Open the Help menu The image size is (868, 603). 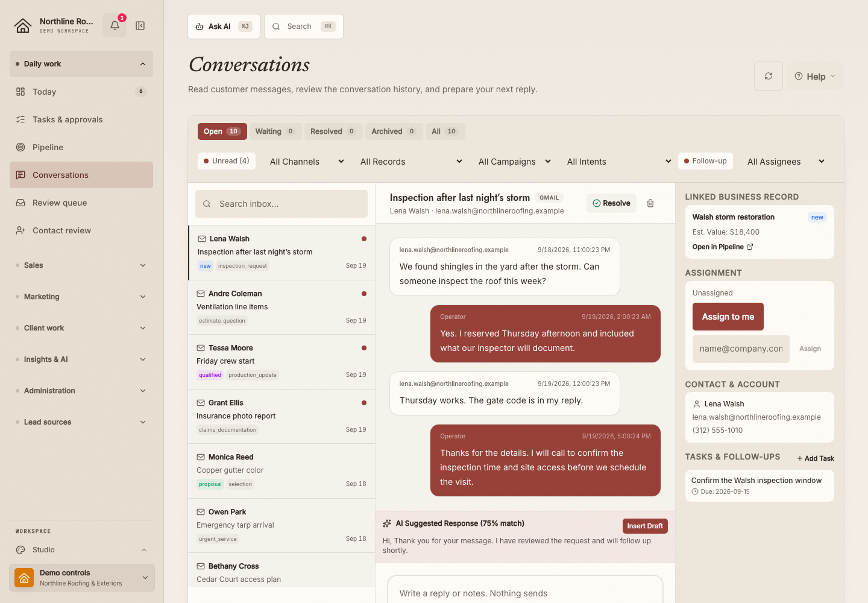coord(816,76)
